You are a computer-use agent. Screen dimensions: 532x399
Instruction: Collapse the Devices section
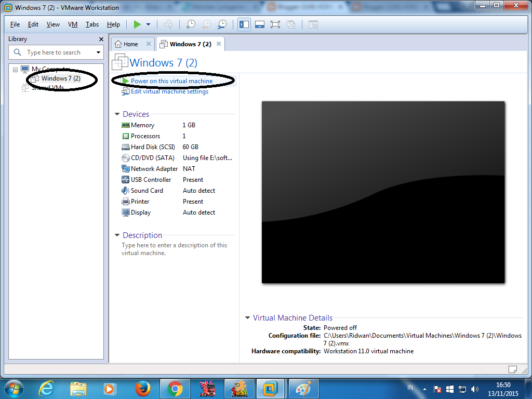coord(117,114)
